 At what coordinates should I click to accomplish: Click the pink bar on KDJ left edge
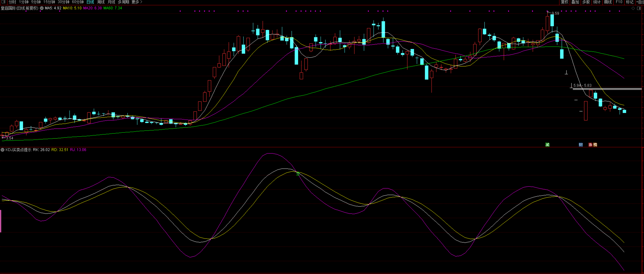click(1, 221)
